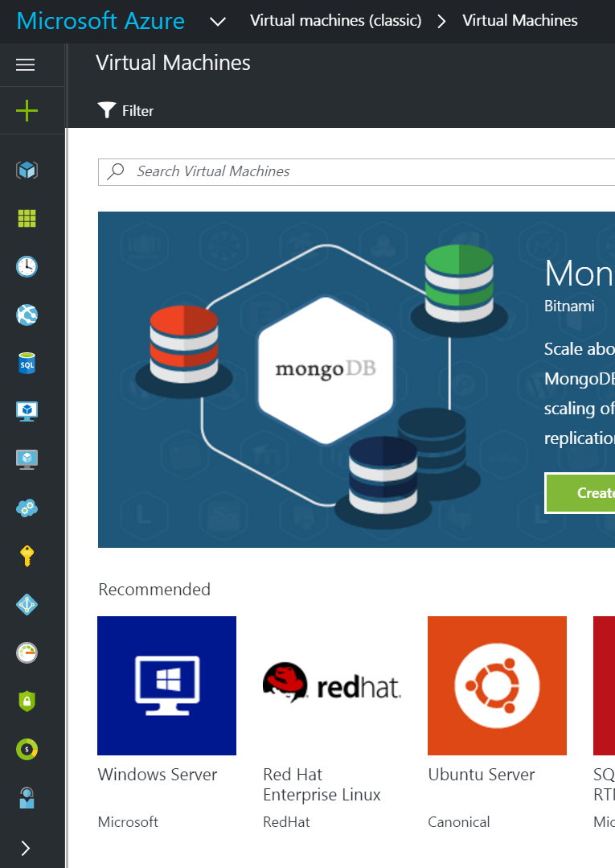Viewport: 615px width, 868px height.
Task: Open Subscriptions yellow key icon
Action: (27, 556)
